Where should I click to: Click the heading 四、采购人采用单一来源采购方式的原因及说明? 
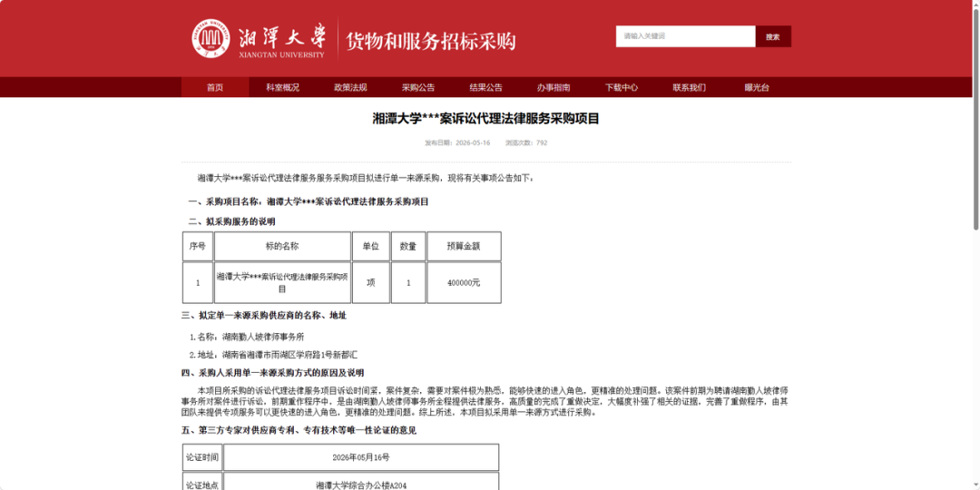(x=272, y=373)
